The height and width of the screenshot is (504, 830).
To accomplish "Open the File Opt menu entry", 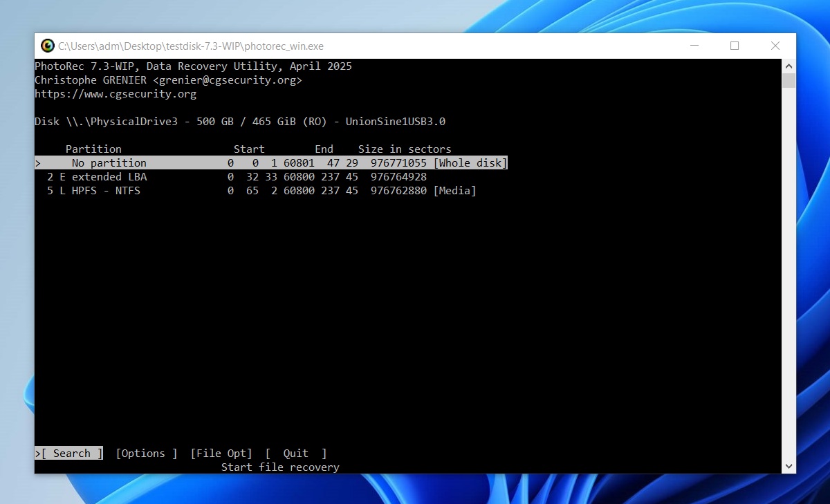I will tap(221, 453).
